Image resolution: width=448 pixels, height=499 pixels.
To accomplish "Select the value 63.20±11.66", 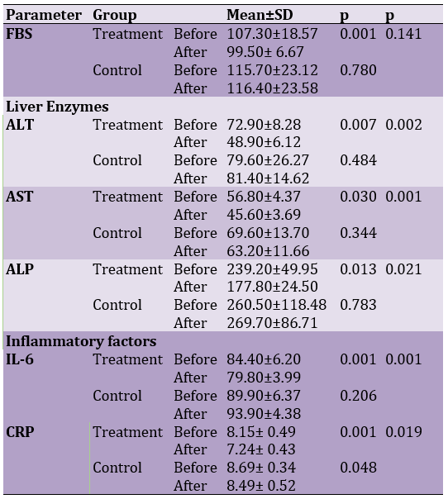I will [x=268, y=251].
